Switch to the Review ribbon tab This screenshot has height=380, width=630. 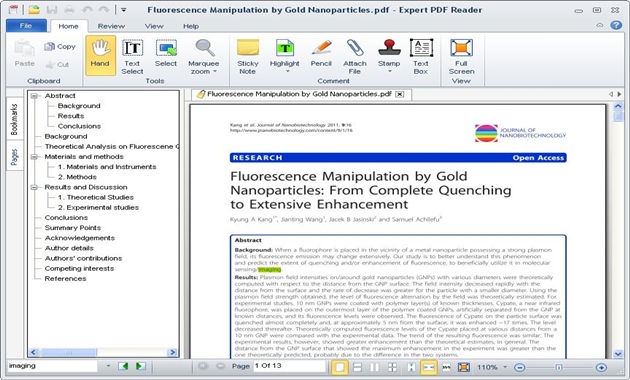click(111, 26)
